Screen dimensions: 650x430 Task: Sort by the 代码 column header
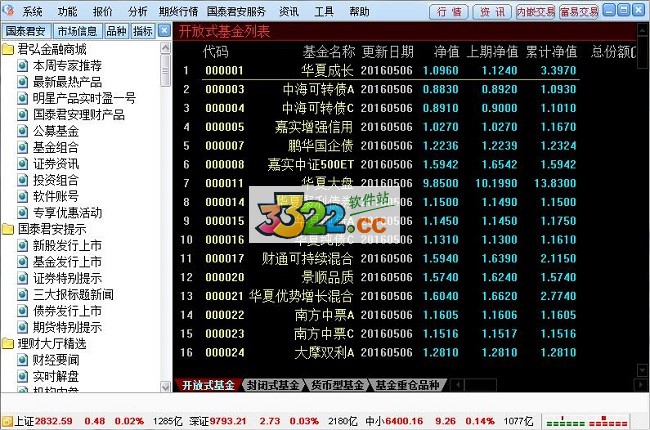[216, 52]
